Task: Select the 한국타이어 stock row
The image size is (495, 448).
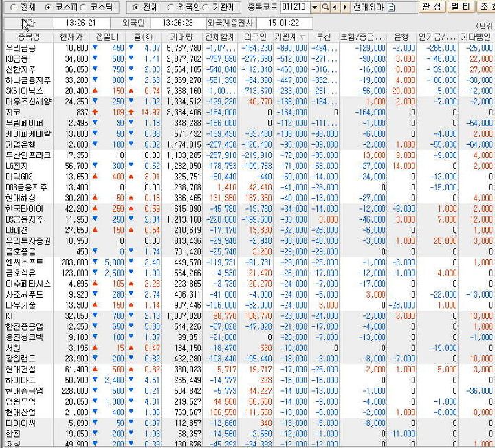Action: pyautogui.click(x=249, y=209)
